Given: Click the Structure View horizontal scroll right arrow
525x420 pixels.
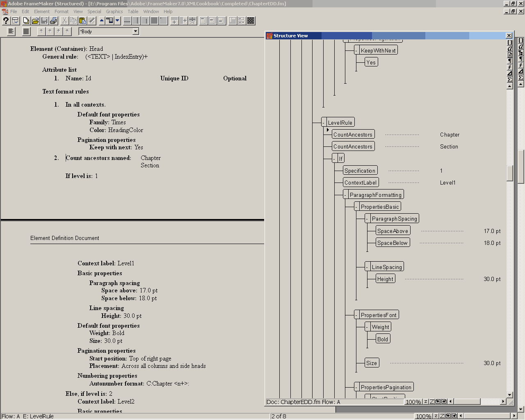Looking at the screenshot, I should tap(503, 402).
